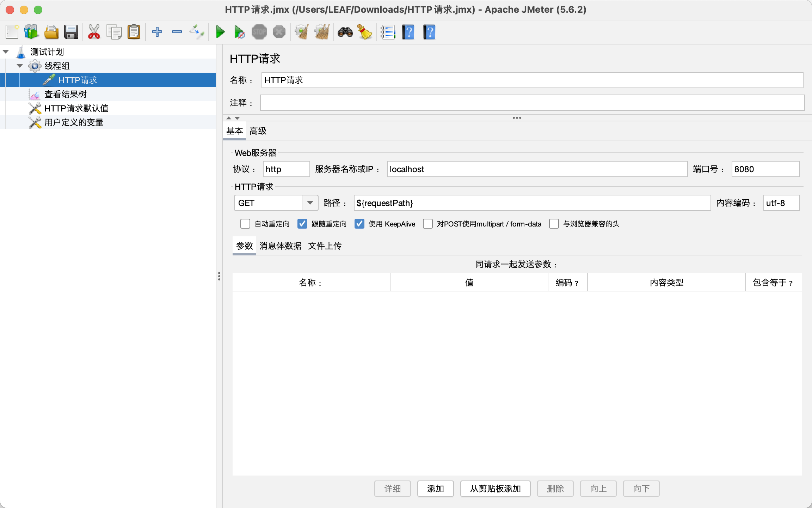
Task: Clear all results with double broom icon
Action: click(x=322, y=32)
